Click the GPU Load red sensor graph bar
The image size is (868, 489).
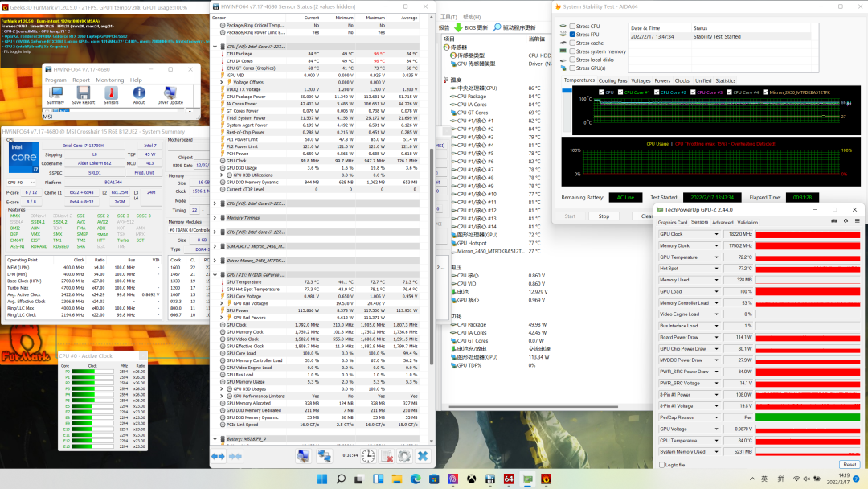808,292
